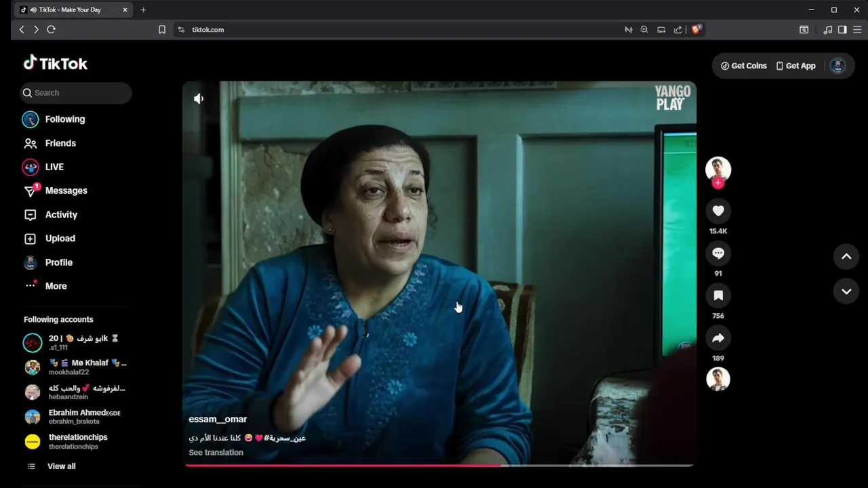Open .s1_111 following account
The width and height of the screenshot is (868, 488).
point(75,343)
